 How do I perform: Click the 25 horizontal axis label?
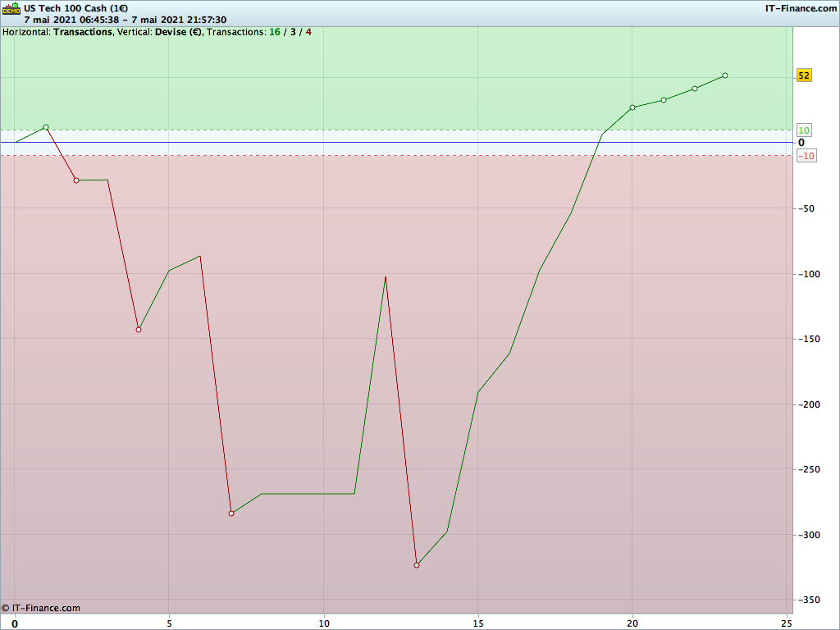[787, 623]
